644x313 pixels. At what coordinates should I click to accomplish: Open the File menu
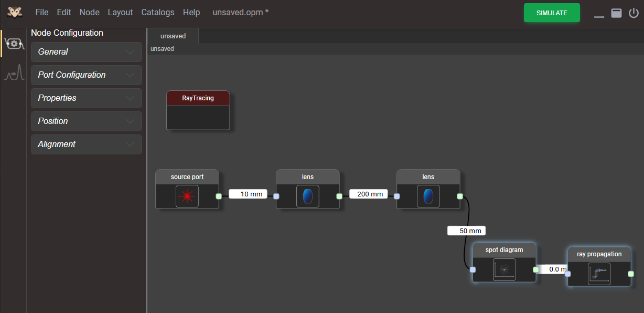(x=42, y=13)
